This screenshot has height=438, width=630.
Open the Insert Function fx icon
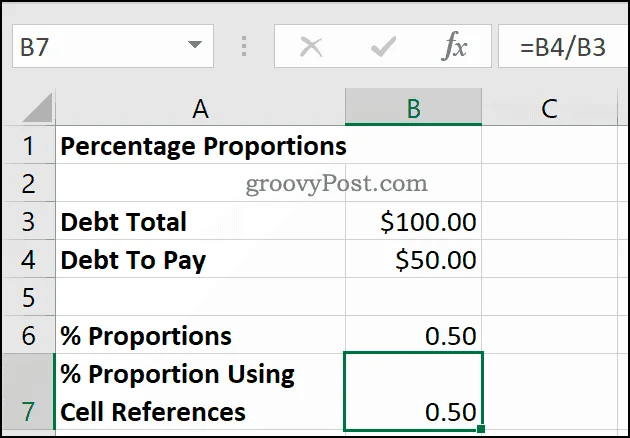[454, 47]
